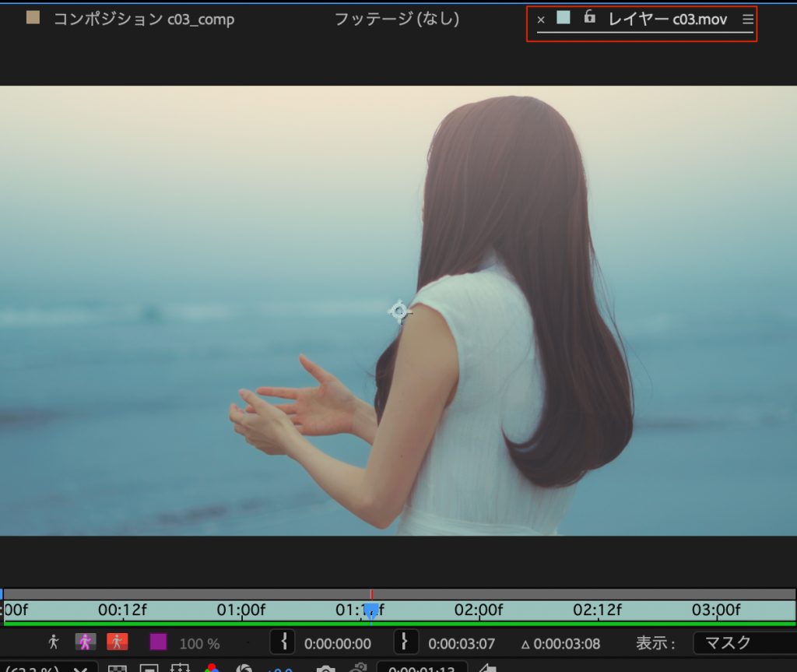Image resolution: width=797 pixels, height=672 pixels.
Task: Open the purple overlay color swatch
Action: pyautogui.click(x=158, y=642)
